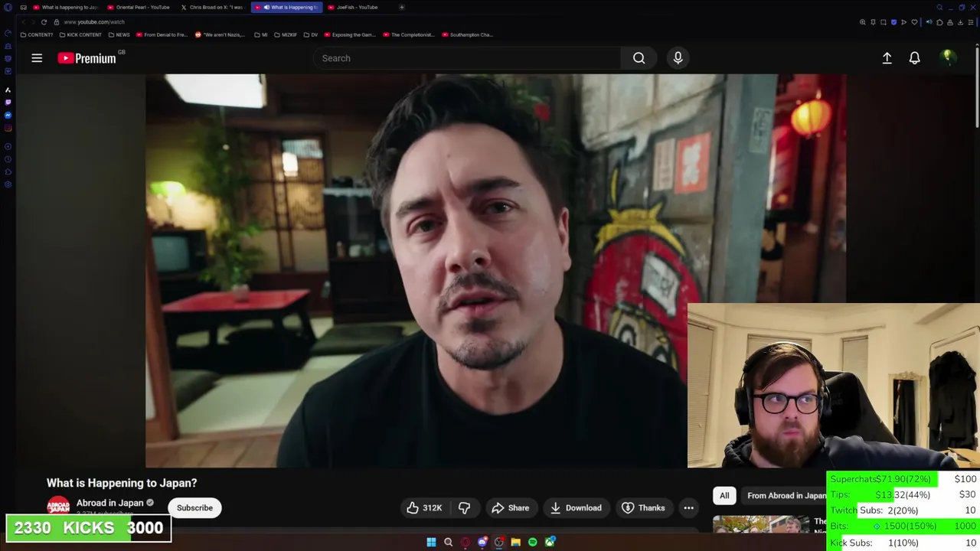Open the notifications bell
The width and height of the screenshot is (980, 551).
pyautogui.click(x=914, y=58)
